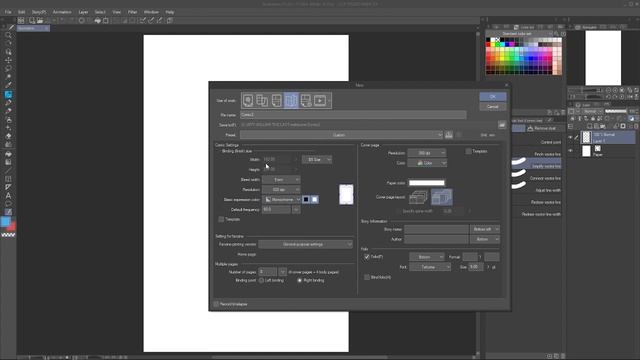
Task: Open the File menu
Action: tap(8, 12)
